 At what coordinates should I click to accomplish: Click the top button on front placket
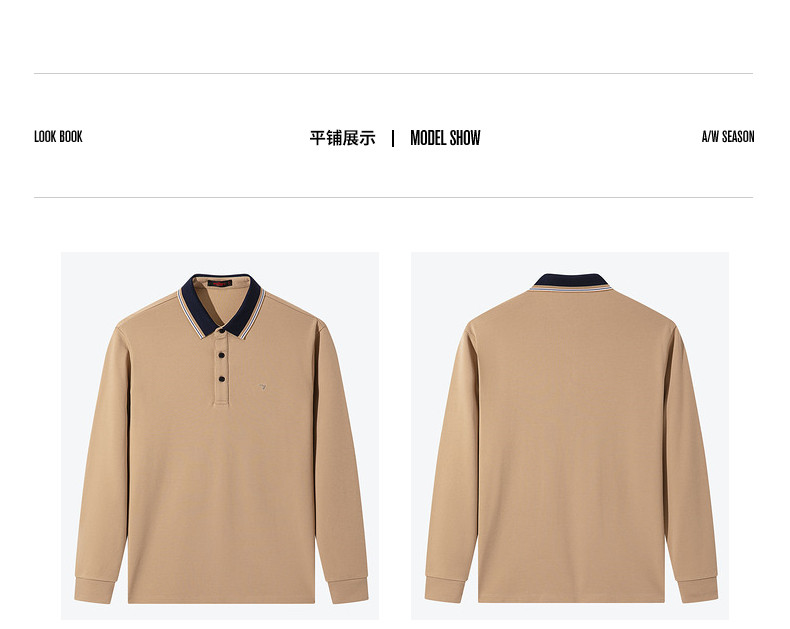(x=222, y=331)
